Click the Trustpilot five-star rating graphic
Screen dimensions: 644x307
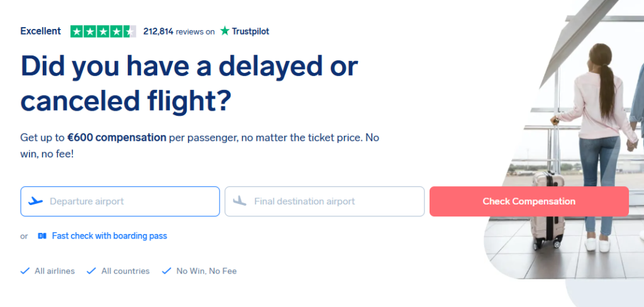103,31
